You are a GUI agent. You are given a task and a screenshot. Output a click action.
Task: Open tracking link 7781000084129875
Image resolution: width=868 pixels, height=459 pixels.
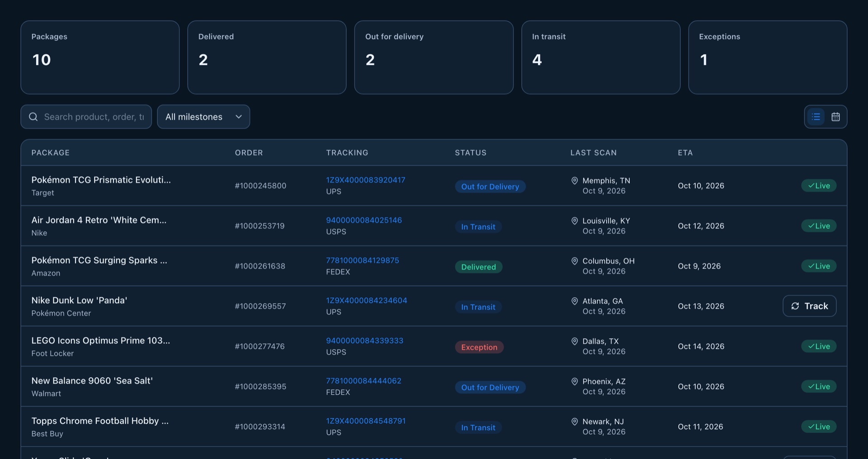[x=363, y=260]
